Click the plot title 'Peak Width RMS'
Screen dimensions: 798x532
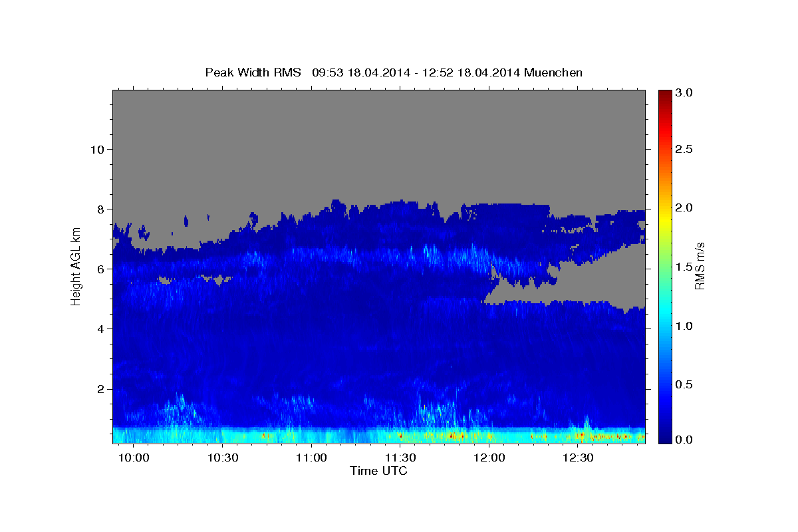[253, 72]
